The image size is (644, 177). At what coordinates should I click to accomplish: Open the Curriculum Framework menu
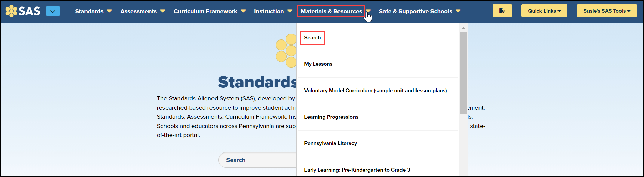[x=205, y=11]
